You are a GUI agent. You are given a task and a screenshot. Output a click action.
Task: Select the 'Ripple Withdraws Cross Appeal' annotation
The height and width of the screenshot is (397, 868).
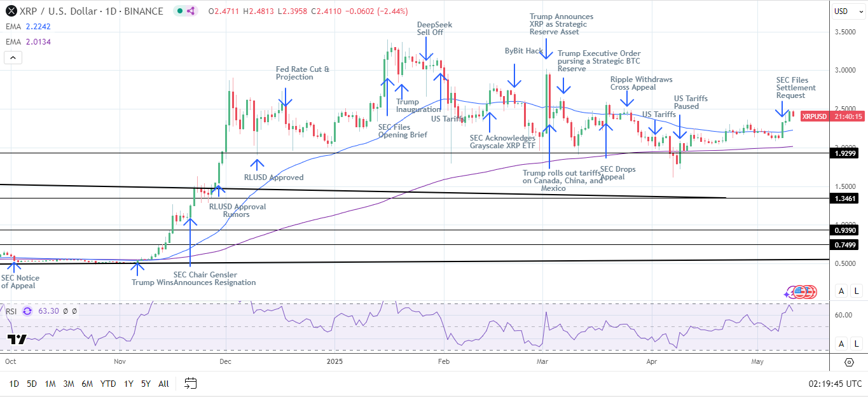pyautogui.click(x=641, y=84)
